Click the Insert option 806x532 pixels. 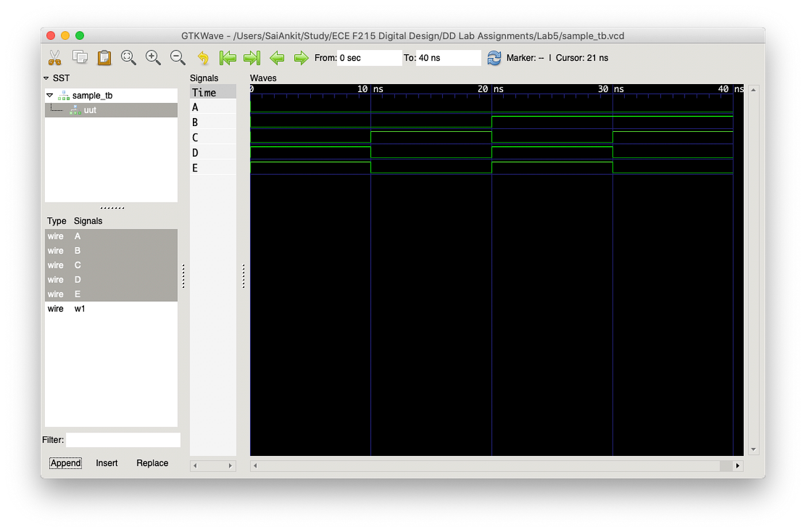tap(107, 463)
